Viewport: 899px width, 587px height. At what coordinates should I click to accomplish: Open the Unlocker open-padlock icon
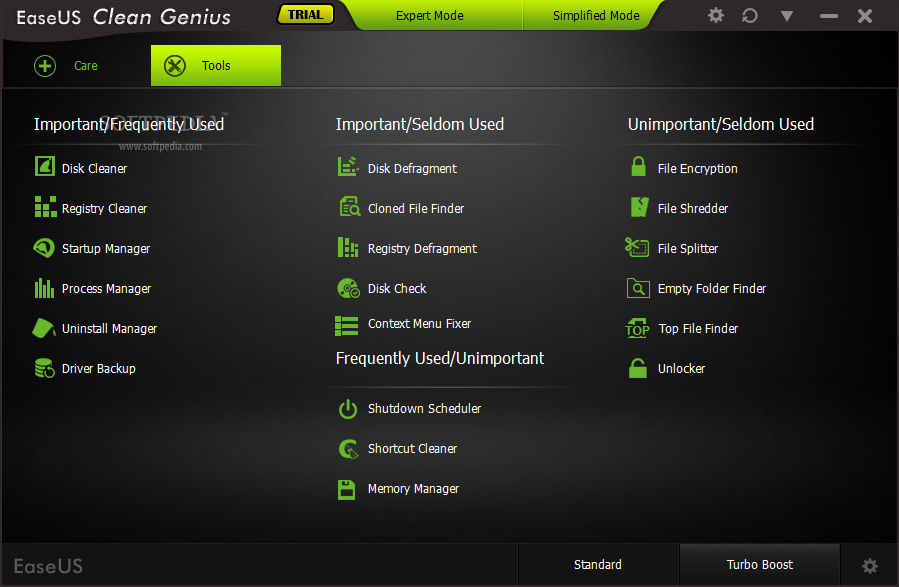(x=638, y=368)
